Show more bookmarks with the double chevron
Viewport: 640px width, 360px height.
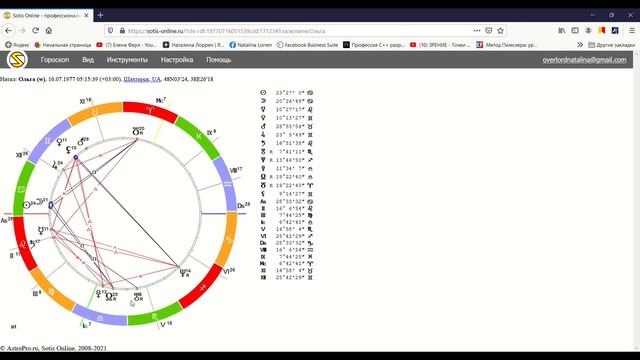coord(580,45)
